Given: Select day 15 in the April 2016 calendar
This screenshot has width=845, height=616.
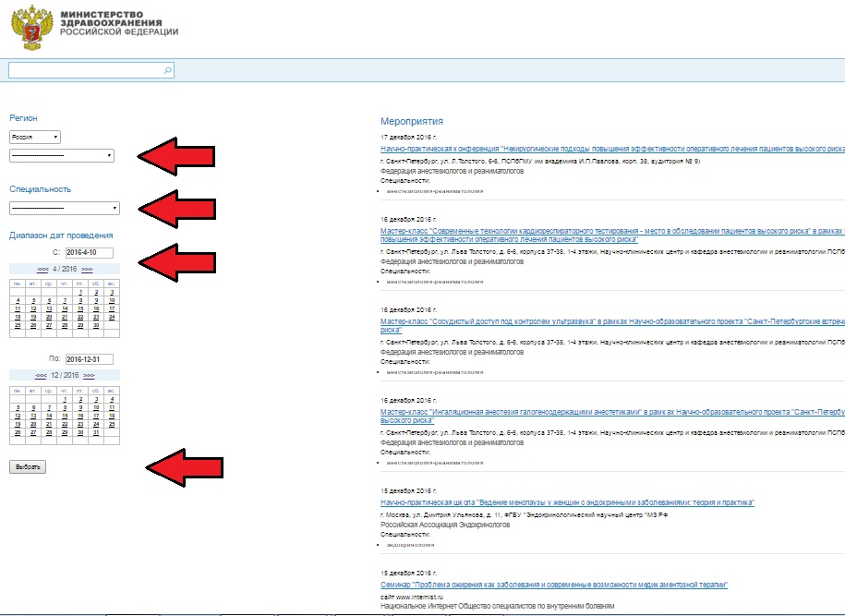Looking at the screenshot, I should point(80,308).
